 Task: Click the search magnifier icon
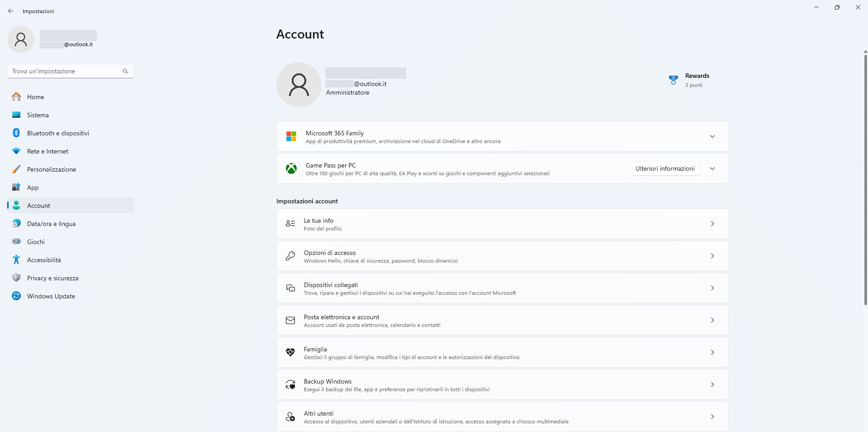coord(125,71)
